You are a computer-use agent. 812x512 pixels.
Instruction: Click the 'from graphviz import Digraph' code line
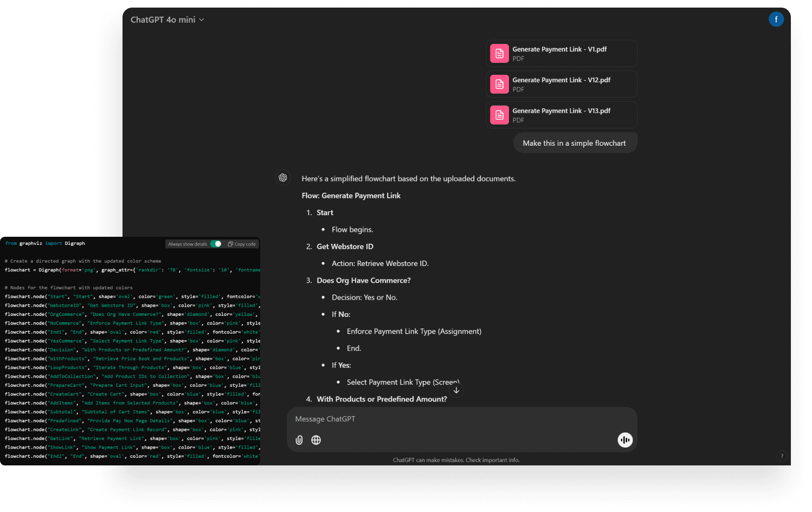pos(45,243)
